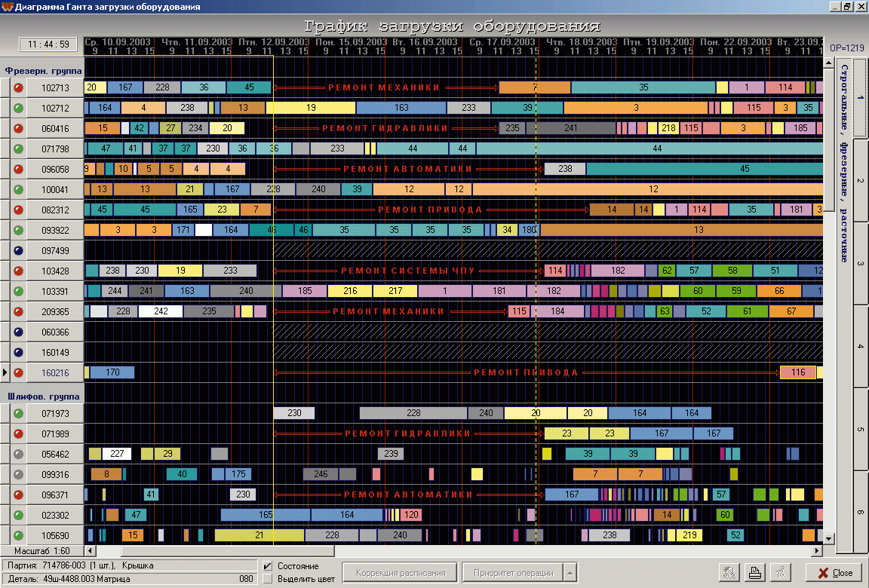Click the down arrow of the chart's vertical scrollbar
This screenshot has height=588, width=869.
click(829, 538)
